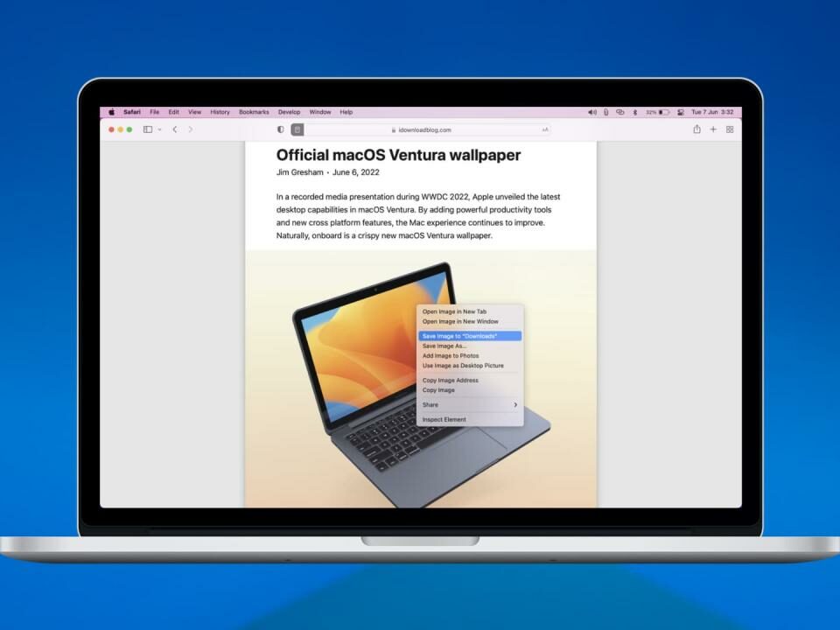
Task: Click the privacy report shield icon
Action: [280, 129]
